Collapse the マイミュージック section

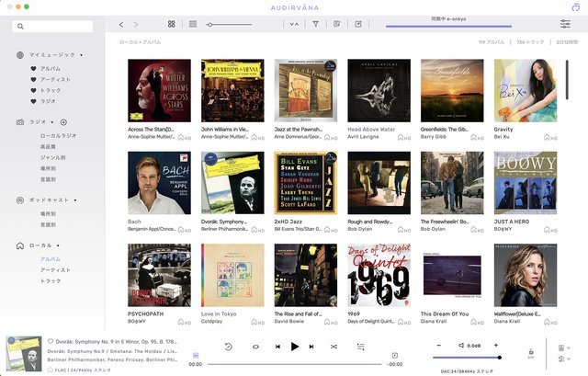(x=81, y=55)
